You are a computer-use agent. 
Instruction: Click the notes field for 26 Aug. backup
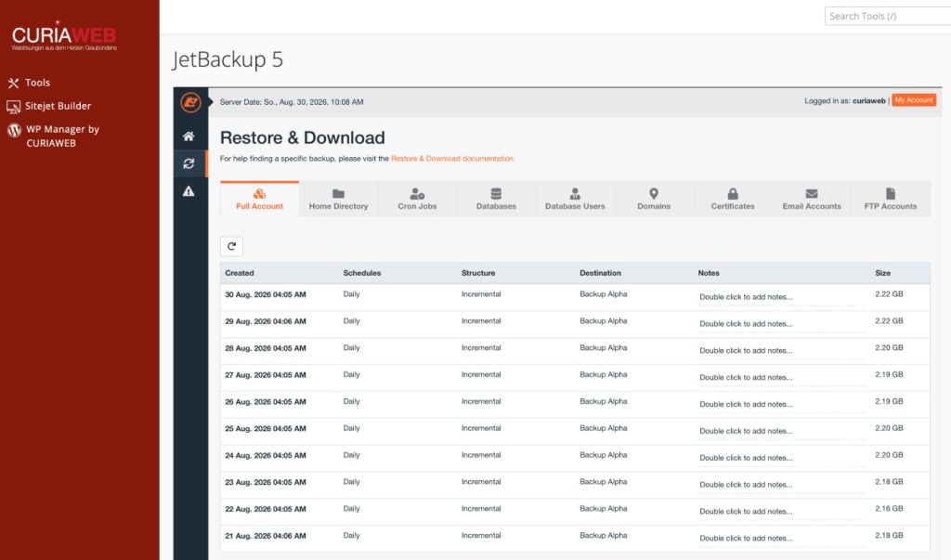(782, 403)
